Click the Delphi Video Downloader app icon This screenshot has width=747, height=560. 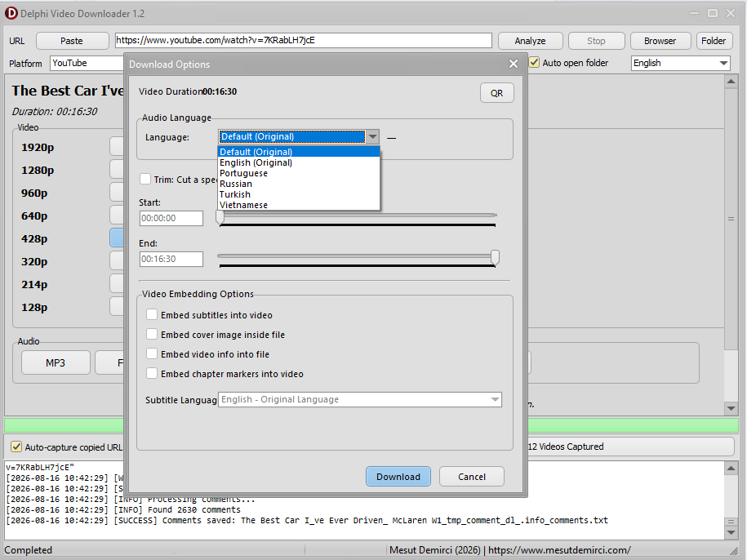coord(11,13)
